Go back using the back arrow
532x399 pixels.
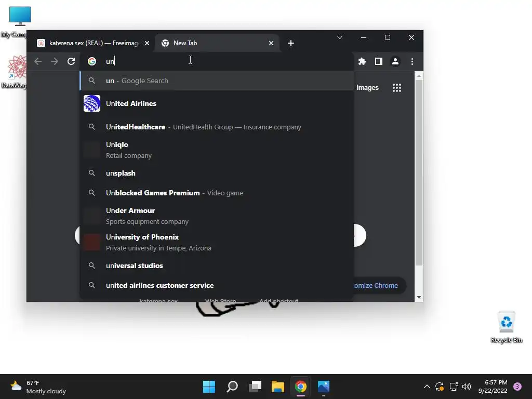pos(38,61)
